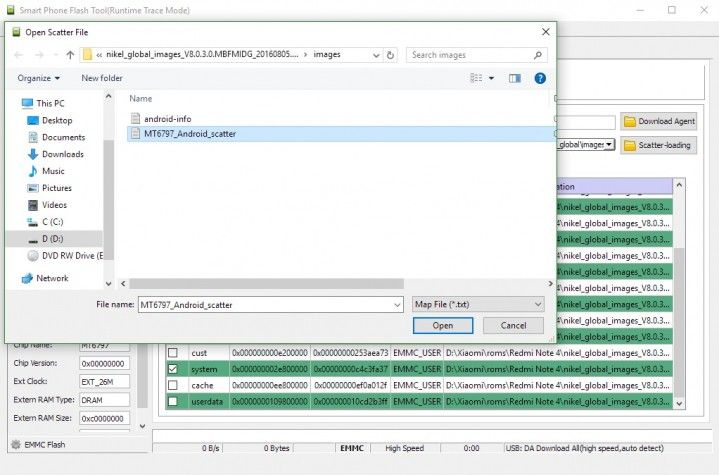Click the Cancel button
Image resolution: width=719 pixels, height=475 pixels.
pyautogui.click(x=514, y=326)
